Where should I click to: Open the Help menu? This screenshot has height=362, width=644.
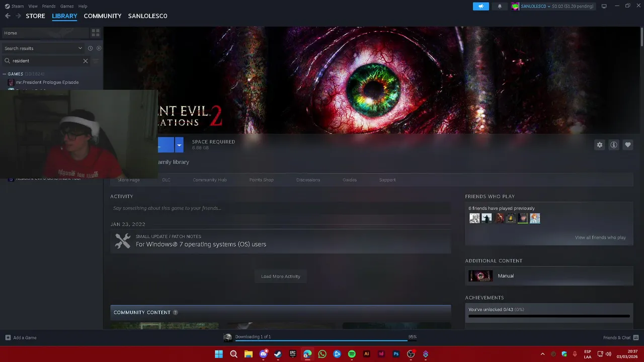coord(83,6)
